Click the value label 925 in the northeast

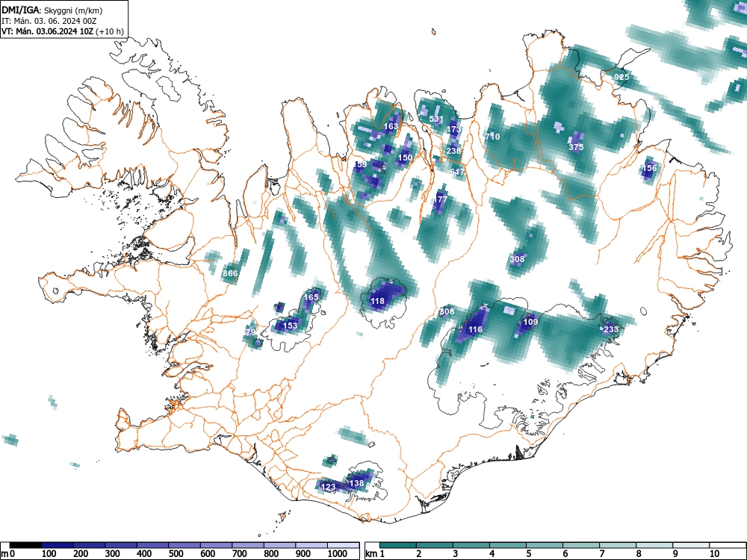pyautogui.click(x=622, y=77)
